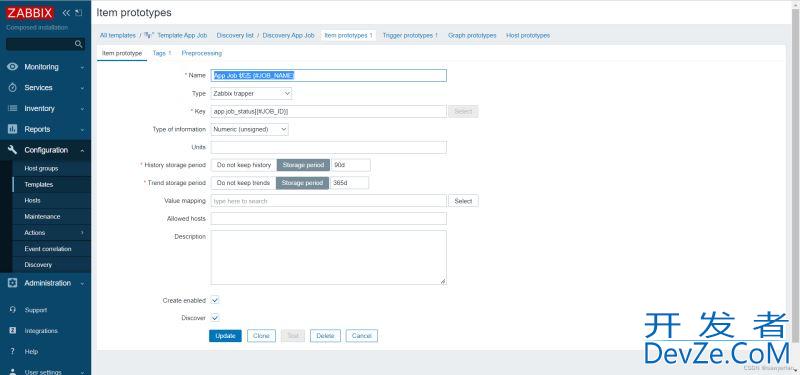This screenshot has width=800, height=375.
Task: Click the Zabbix logo
Action: pos(30,13)
